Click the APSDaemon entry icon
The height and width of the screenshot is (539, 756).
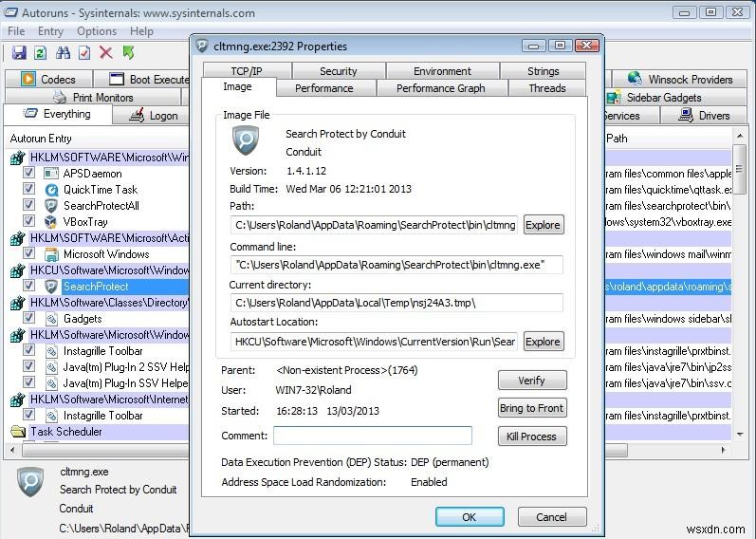[51, 174]
